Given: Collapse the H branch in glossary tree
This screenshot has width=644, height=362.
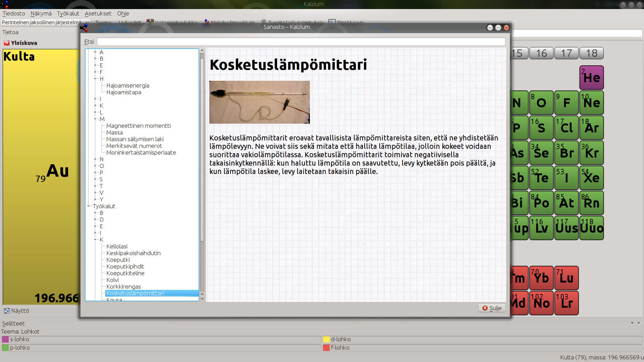Looking at the screenshot, I should point(95,79).
